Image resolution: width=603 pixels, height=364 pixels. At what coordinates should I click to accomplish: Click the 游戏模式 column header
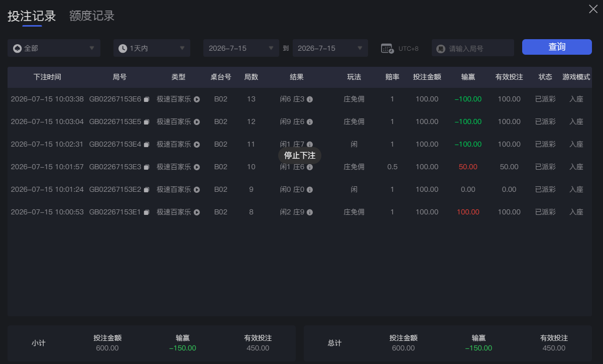576,77
